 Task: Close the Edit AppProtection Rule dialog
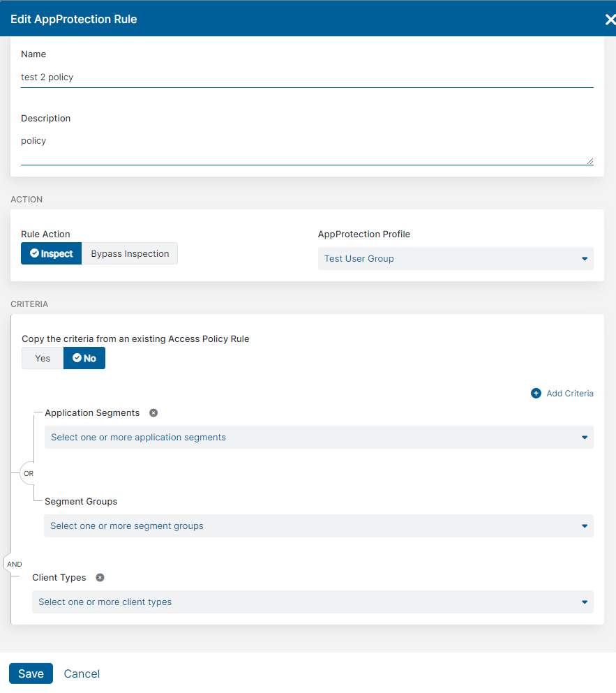pos(609,20)
